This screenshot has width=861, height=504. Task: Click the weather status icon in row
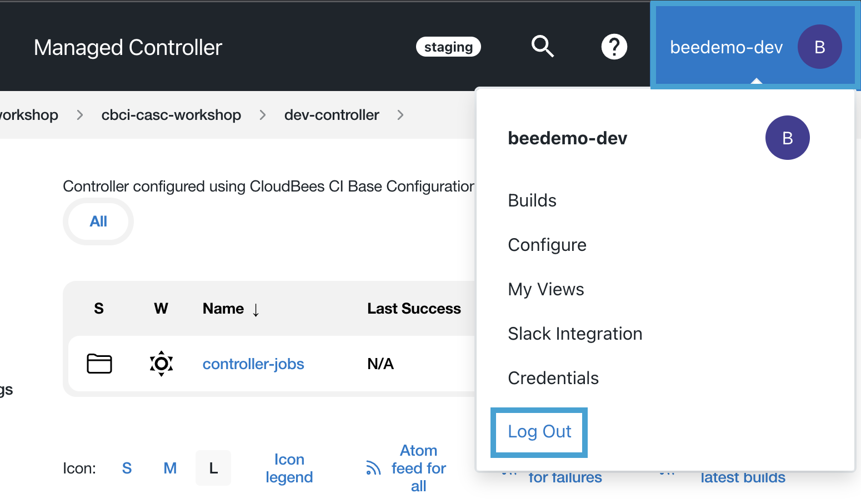[x=161, y=364]
